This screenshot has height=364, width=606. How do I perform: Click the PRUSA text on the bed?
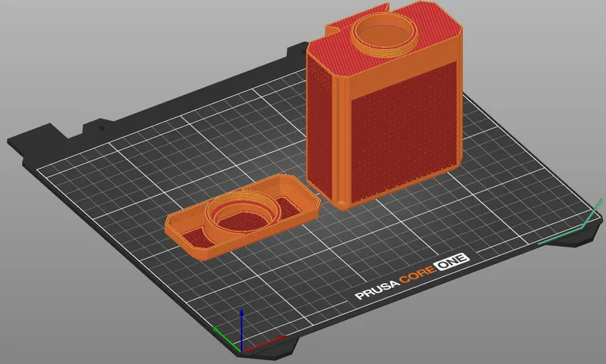[377, 289]
